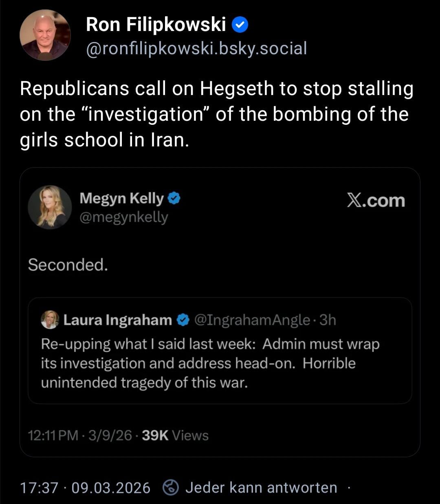Viewport: 440px width, 504px height.
Task: Click Ron Filipkowski's blue verified badge
Action: click(240, 25)
